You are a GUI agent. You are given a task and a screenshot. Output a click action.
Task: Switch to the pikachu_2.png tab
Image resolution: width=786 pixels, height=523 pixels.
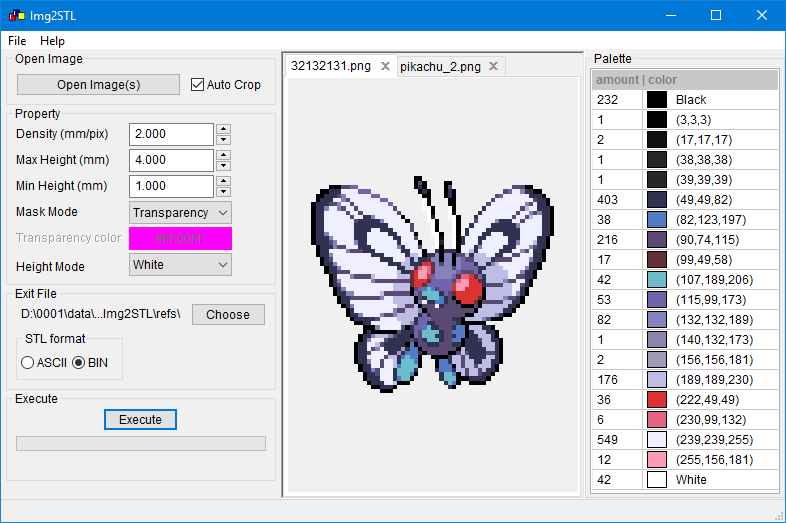(x=440, y=67)
